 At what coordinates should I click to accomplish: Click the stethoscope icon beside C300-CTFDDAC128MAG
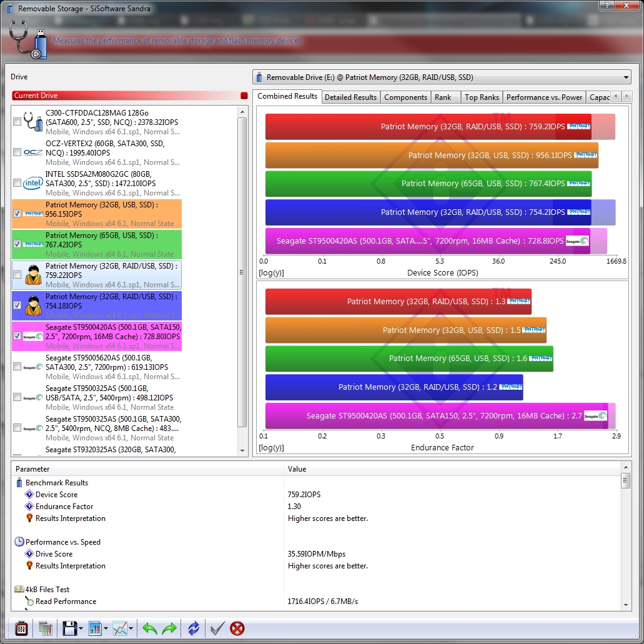33,122
